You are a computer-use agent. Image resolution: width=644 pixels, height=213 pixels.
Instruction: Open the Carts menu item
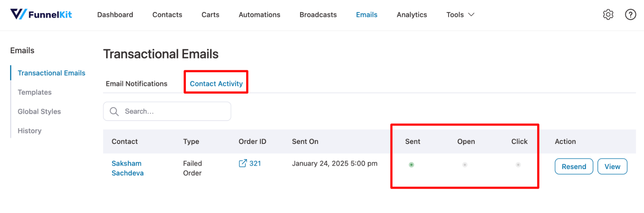[x=210, y=15]
